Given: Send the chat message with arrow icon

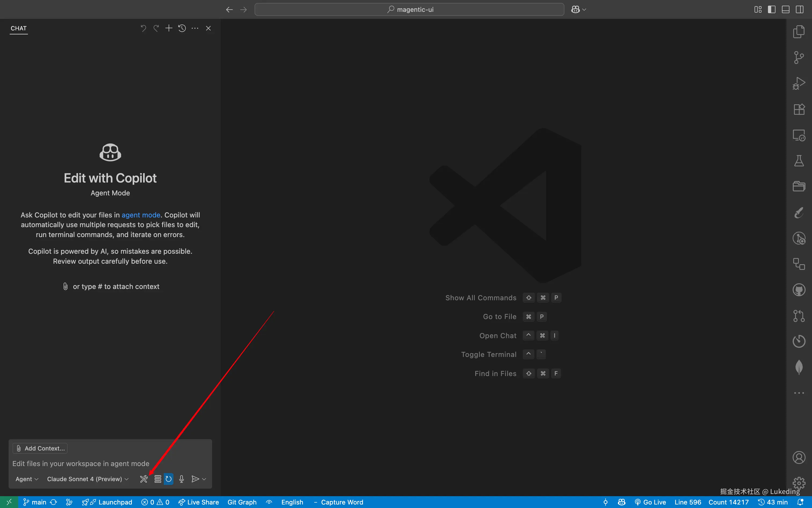Looking at the screenshot, I should (x=195, y=479).
